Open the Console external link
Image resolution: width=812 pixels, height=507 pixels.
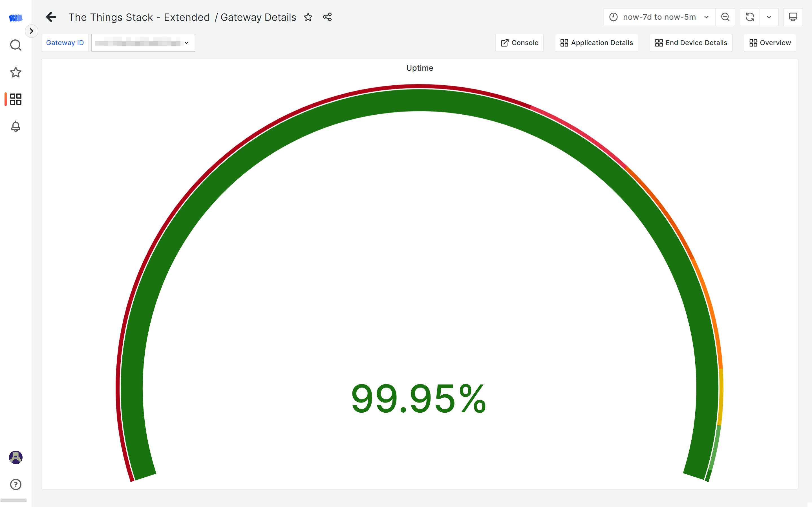[x=519, y=42]
